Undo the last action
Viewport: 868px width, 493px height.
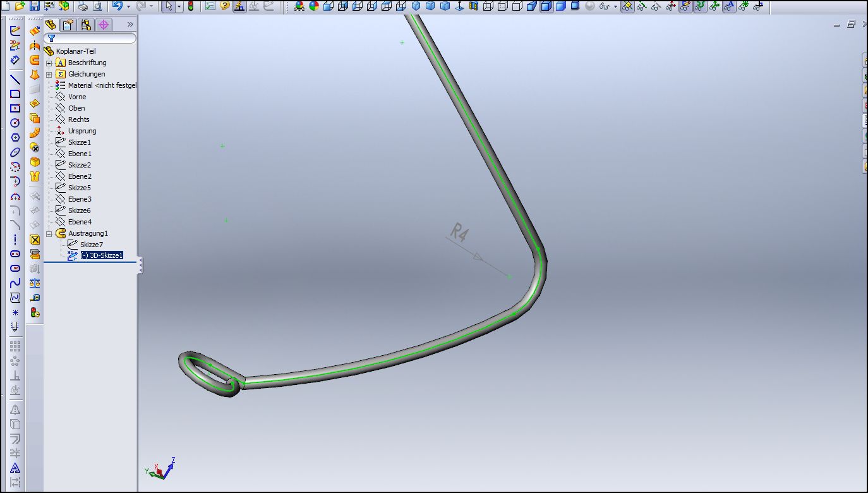(117, 6)
